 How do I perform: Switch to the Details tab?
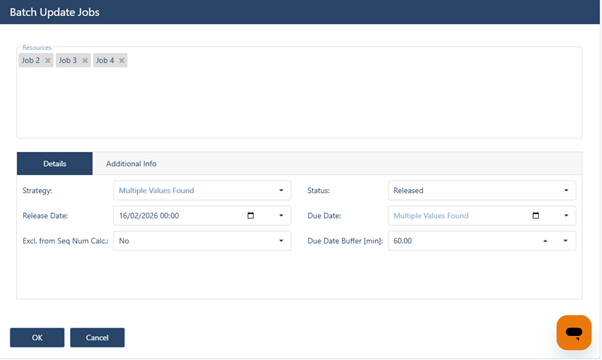click(55, 163)
